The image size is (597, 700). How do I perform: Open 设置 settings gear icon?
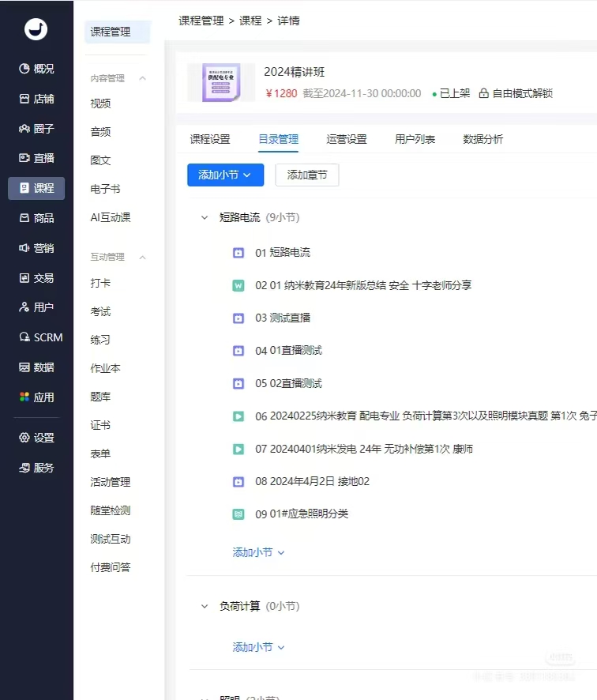(x=24, y=438)
